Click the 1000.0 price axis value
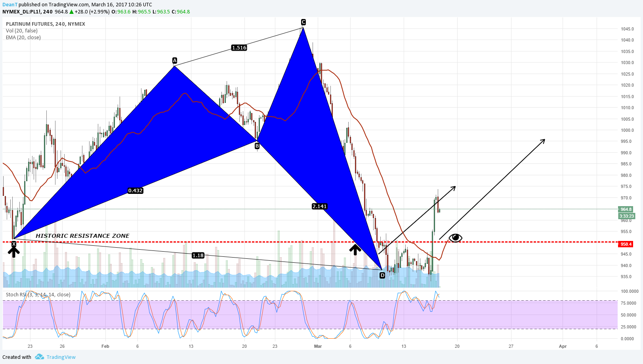Image resolution: width=643 pixels, height=364 pixels. [x=628, y=131]
